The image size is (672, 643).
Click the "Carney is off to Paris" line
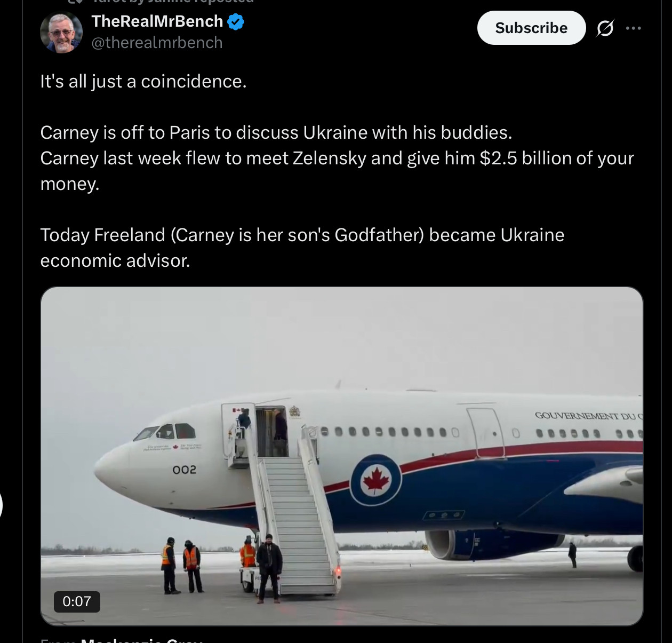click(276, 132)
